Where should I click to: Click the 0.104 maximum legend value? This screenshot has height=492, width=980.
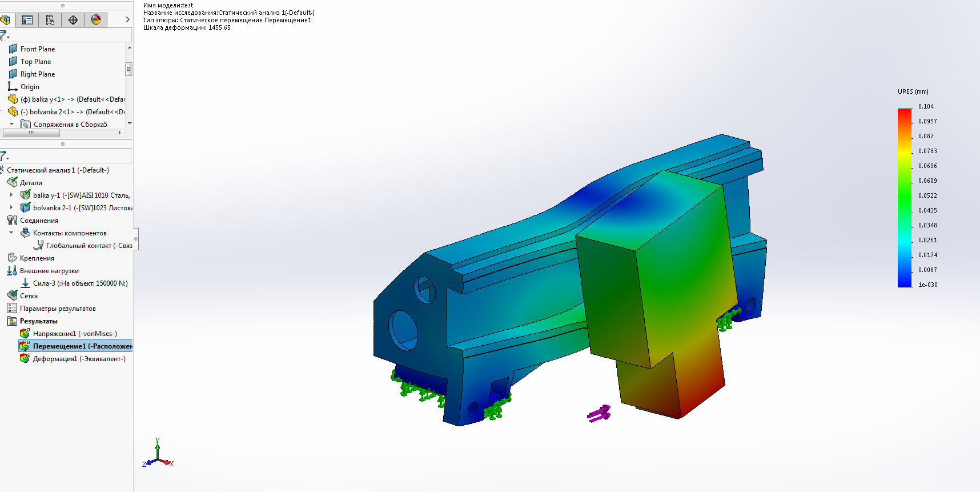[926, 106]
